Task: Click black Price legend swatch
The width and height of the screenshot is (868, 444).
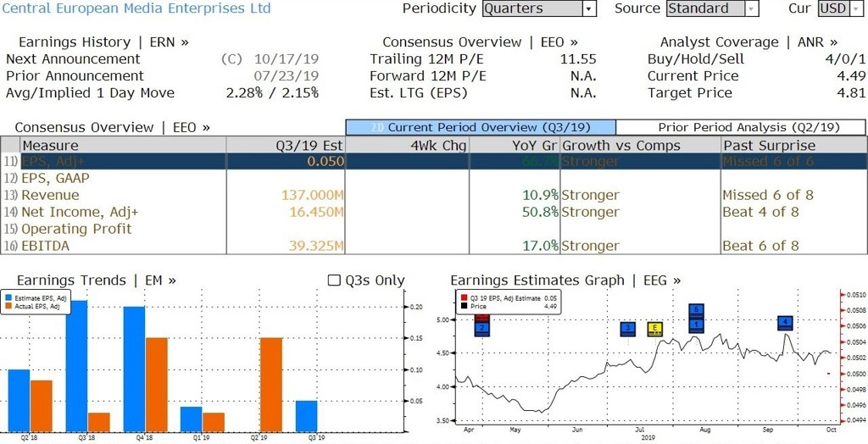Action: [x=463, y=305]
